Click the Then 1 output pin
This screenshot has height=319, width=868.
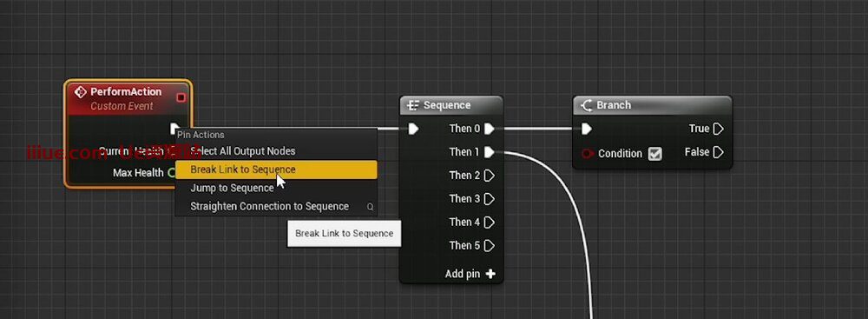pyautogui.click(x=489, y=152)
